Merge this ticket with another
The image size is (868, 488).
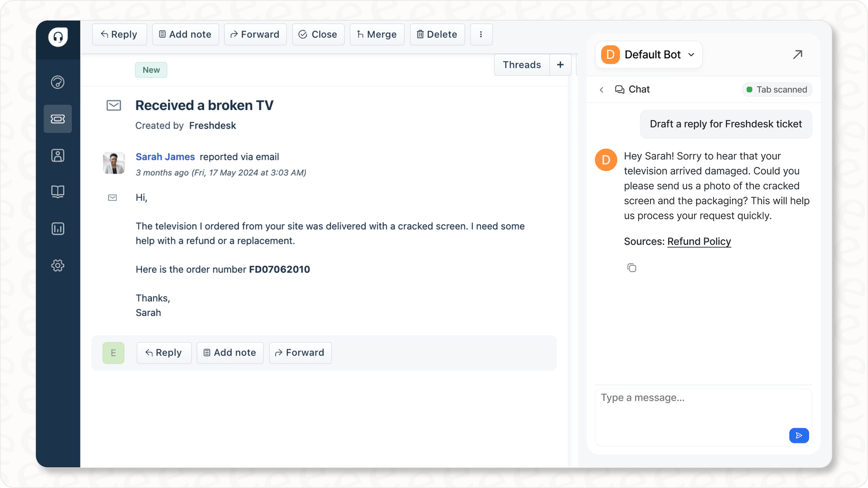pyautogui.click(x=377, y=34)
